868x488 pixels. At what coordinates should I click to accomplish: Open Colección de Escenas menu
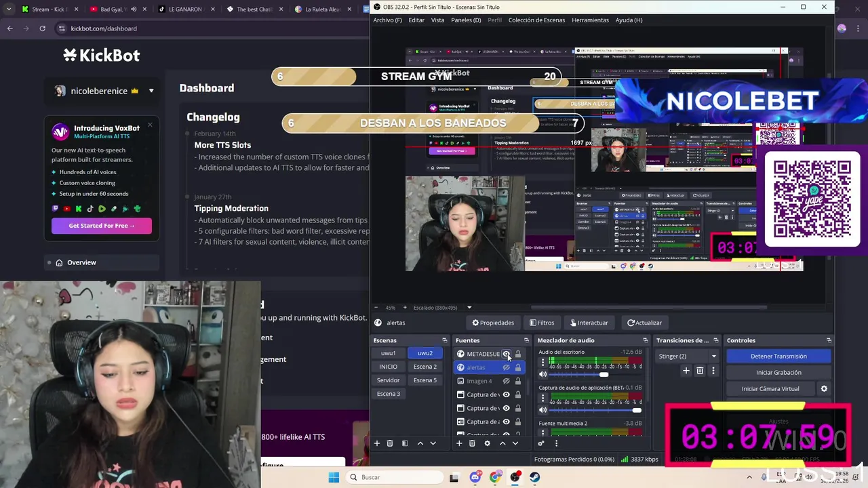(x=536, y=20)
